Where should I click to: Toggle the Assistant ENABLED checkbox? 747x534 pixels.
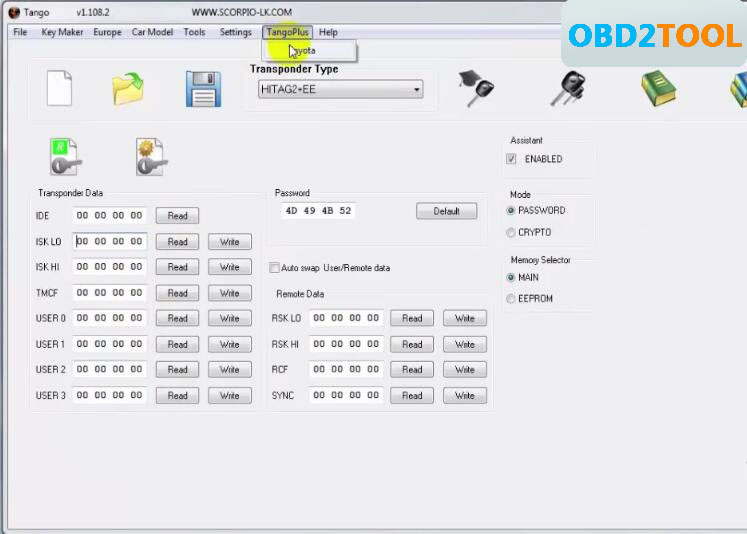(511, 159)
